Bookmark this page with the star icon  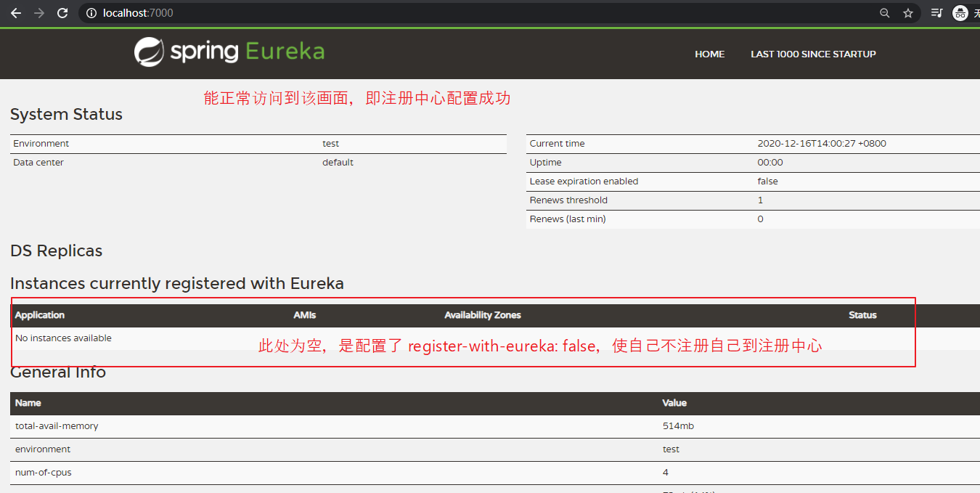[907, 13]
